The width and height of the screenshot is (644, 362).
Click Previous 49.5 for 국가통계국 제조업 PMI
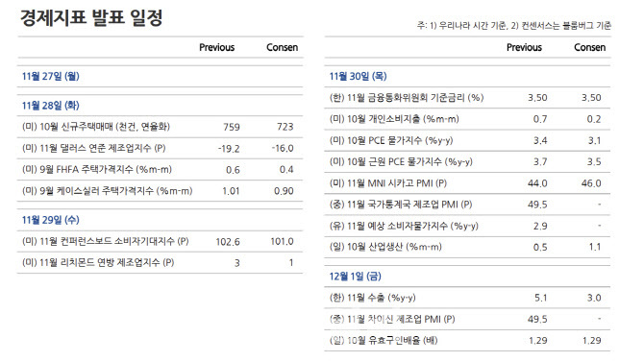[537, 205]
